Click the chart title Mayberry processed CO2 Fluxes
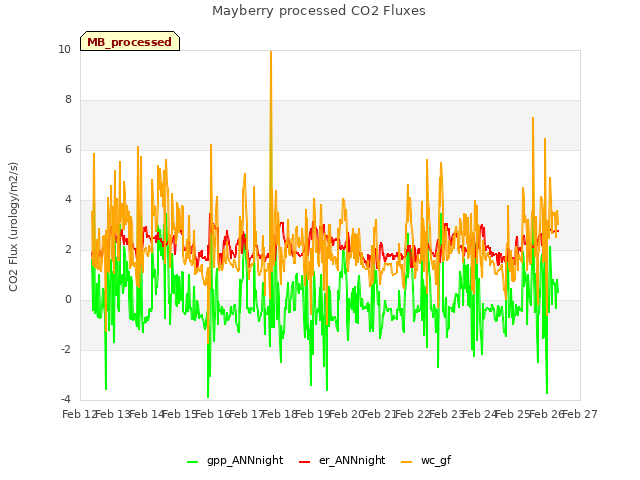The height and width of the screenshot is (480, 640). pos(319,11)
